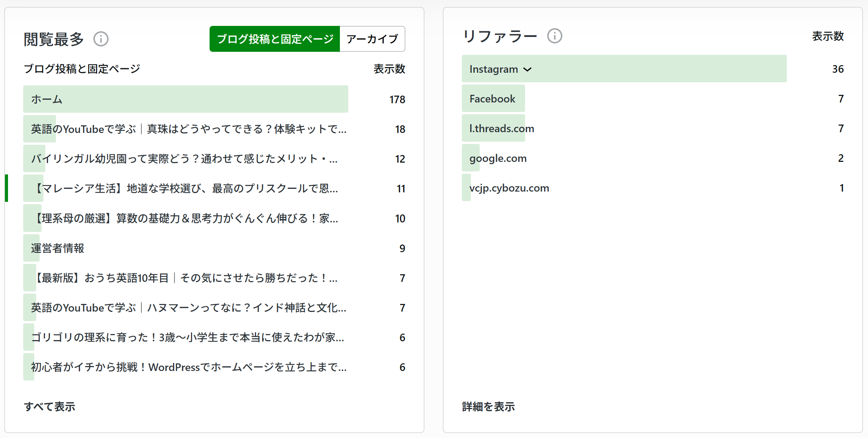The image size is (868, 438).
Task: Click 詳細を表示 link
Action: [x=488, y=407]
